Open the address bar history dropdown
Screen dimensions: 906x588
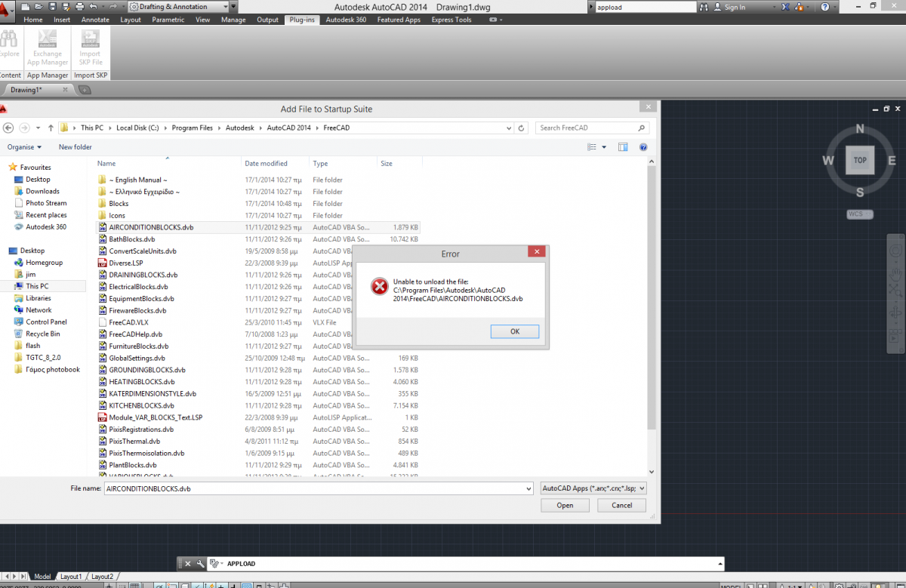click(507, 128)
